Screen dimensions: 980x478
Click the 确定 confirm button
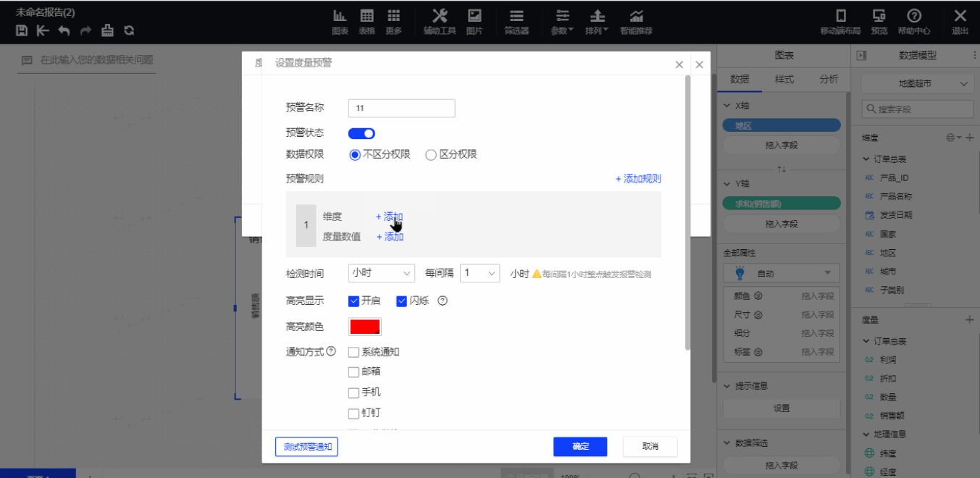click(x=580, y=447)
